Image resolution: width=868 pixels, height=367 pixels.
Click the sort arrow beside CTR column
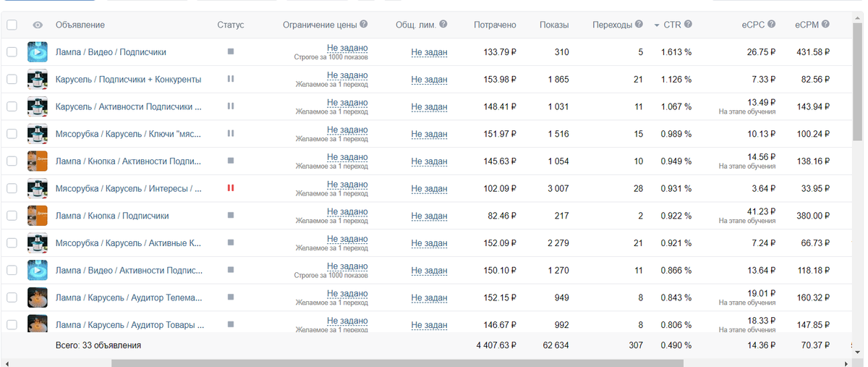point(657,25)
